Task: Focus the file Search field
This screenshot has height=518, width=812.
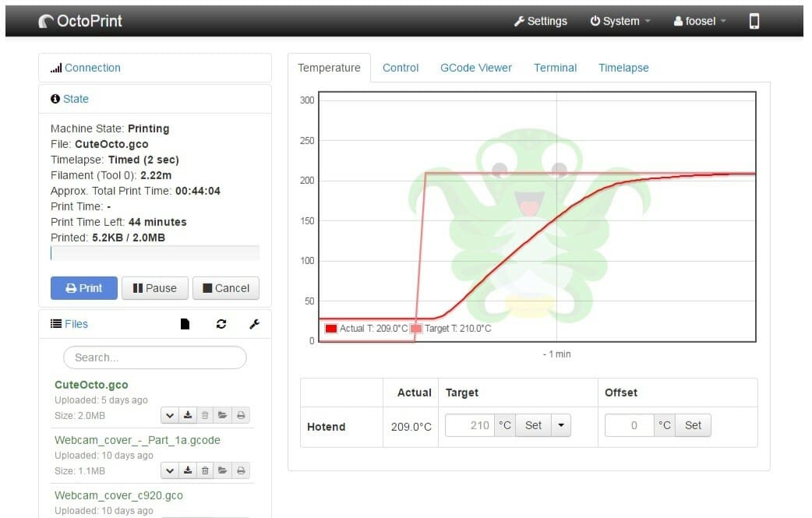Action: point(155,358)
